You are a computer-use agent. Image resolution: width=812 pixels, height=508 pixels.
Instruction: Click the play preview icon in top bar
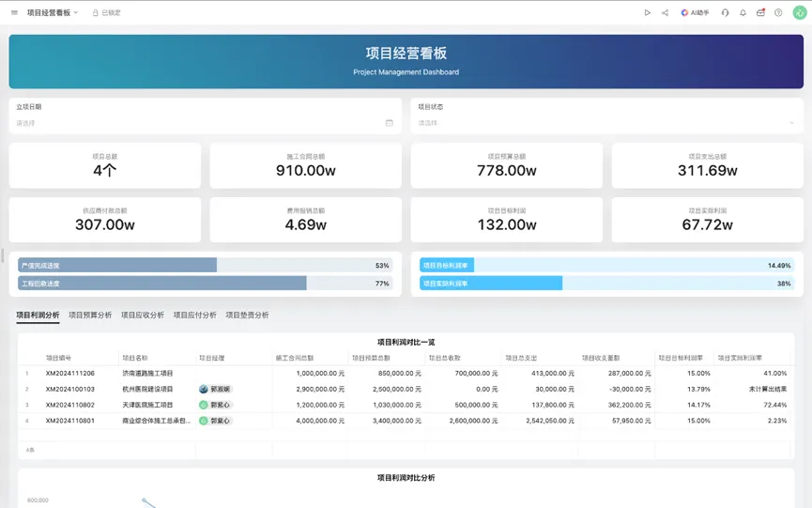pos(647,13)
